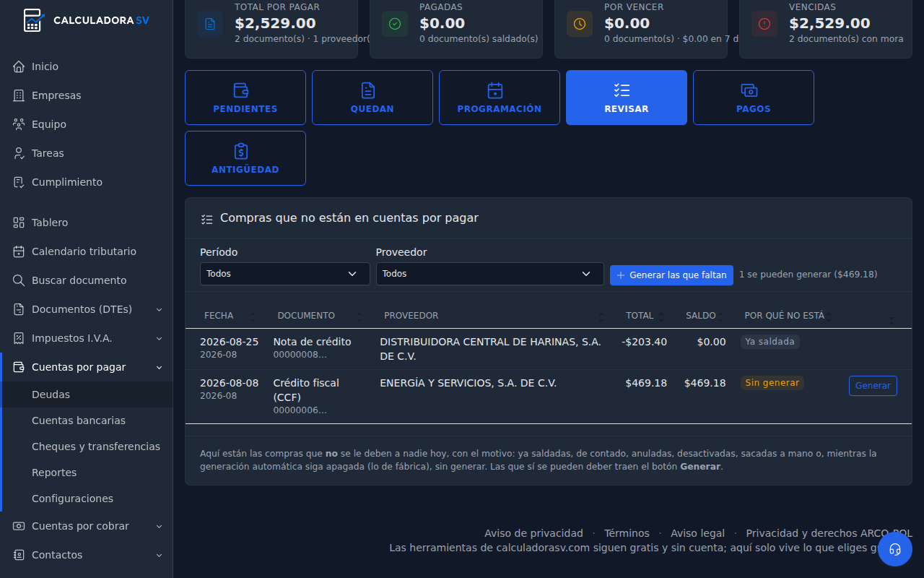Select the Revisar tab

(x=627, y=98)
